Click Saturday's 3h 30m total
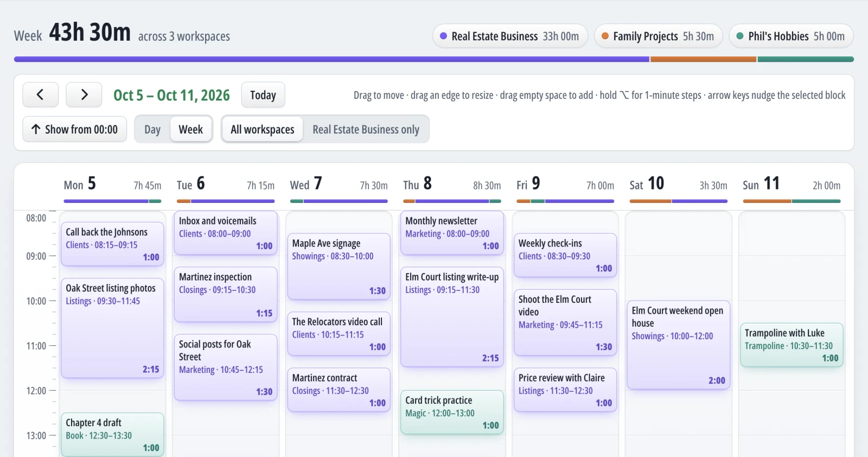The width and height of the screenshot is (868, 457). (713, 186)
